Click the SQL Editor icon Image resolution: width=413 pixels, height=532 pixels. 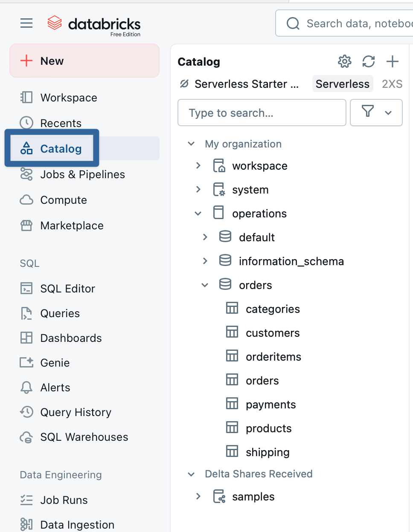26,289
